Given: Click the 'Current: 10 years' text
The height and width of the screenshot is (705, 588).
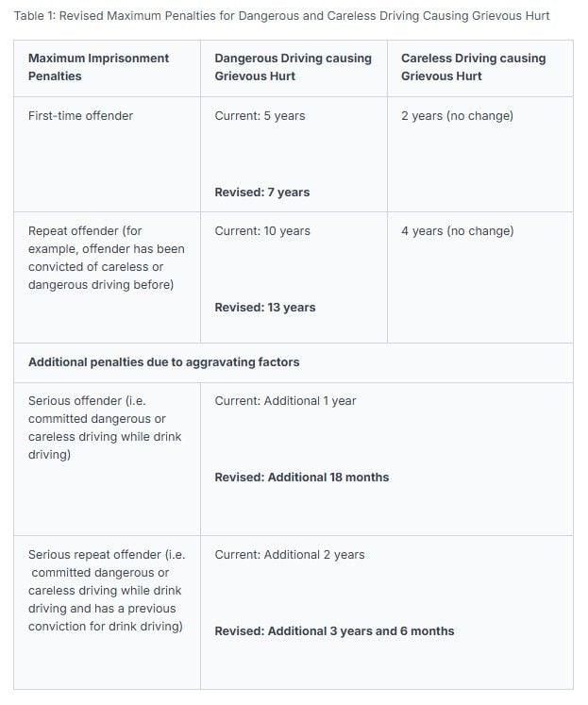Looking at the screenshot, I should pos(262,231).
